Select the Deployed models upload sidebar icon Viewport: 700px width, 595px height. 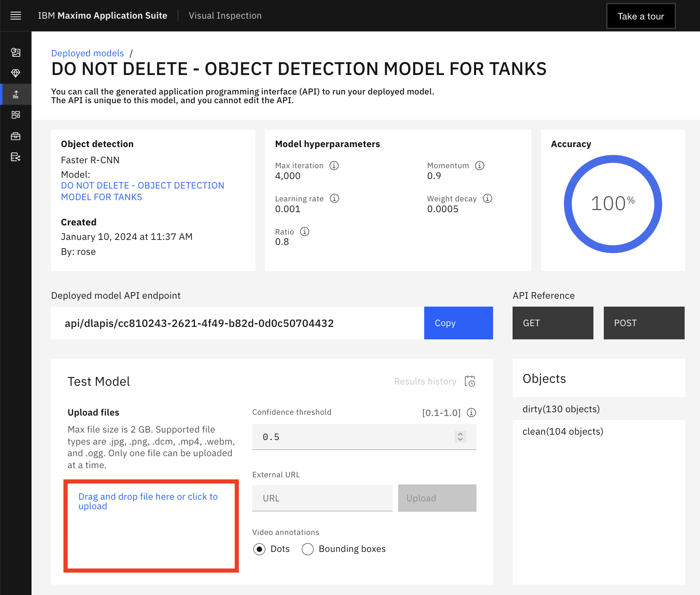(16, 94)
